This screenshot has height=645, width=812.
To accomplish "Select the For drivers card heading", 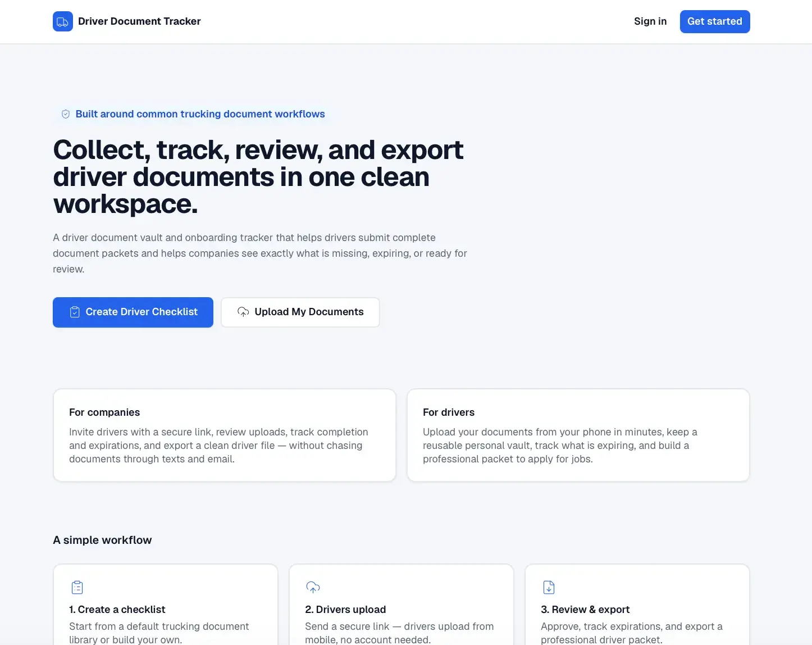I will point(449,412).
